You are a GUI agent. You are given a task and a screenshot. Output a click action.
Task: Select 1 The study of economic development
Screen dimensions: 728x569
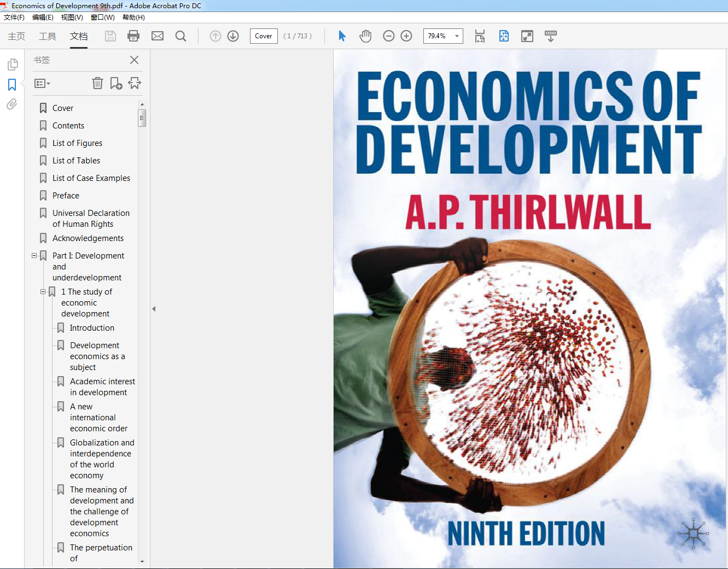pos(86,303)
